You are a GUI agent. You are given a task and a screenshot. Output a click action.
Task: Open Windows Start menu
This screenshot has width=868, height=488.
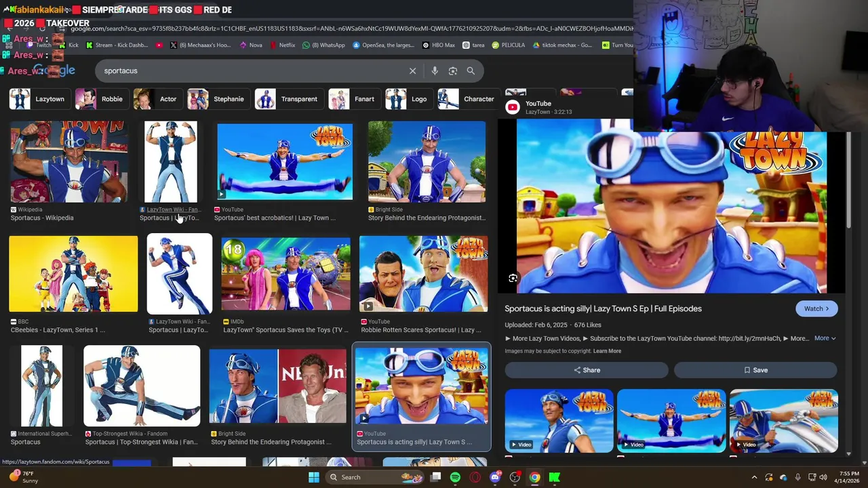(x=313, y=477)
